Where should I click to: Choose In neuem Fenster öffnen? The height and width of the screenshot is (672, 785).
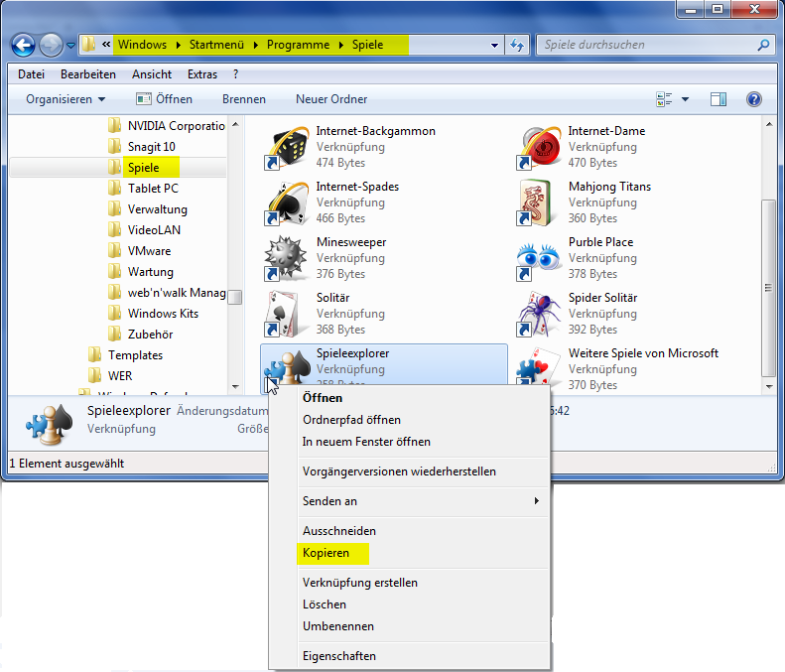pyautogui.click(x=366, y=442)
